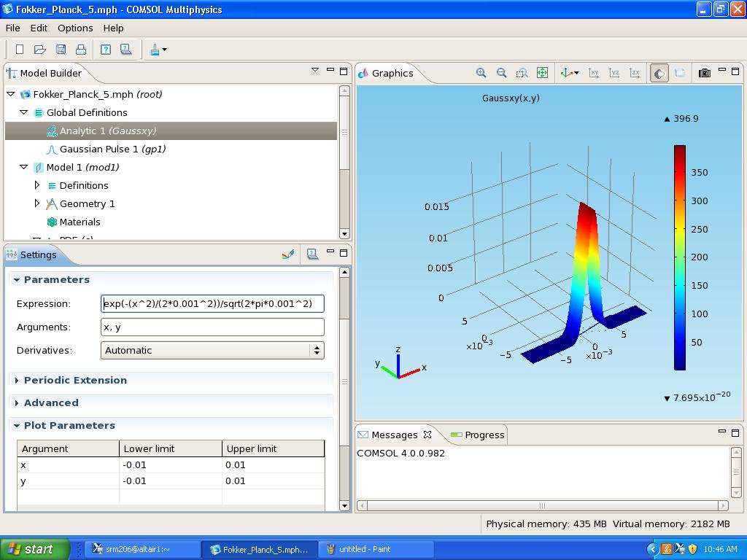Click the Print icon in main toolbar
The height and width of the screenshot is (560, 747).
pos(81,50)
